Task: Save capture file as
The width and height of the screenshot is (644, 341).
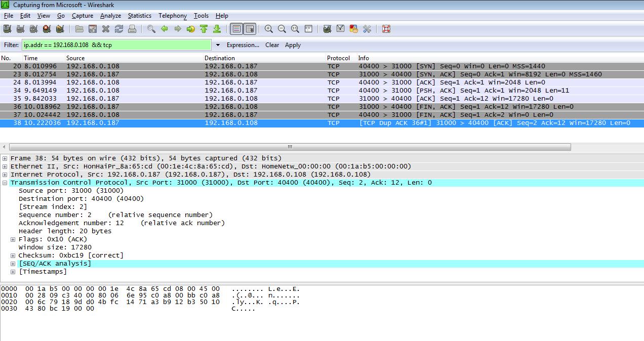Action: click(x=93, y=29)
